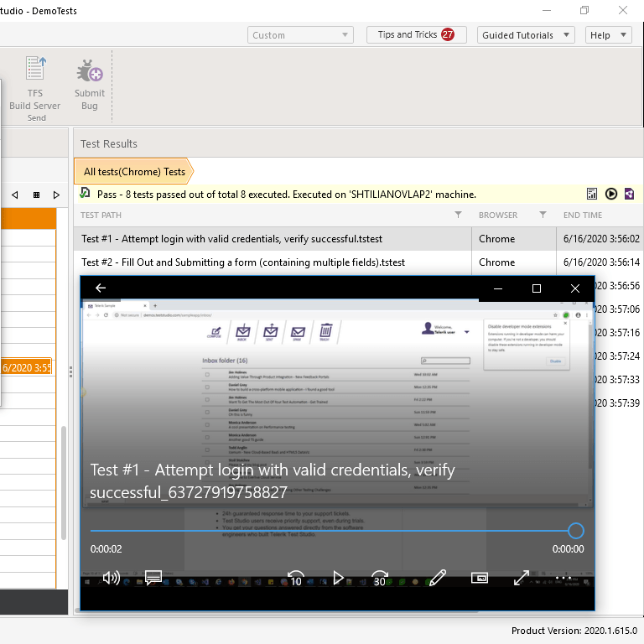Select the highlighted 6/2020 3:55 run entry
This screenshot has width=644, height=644.
pos(26,367)
